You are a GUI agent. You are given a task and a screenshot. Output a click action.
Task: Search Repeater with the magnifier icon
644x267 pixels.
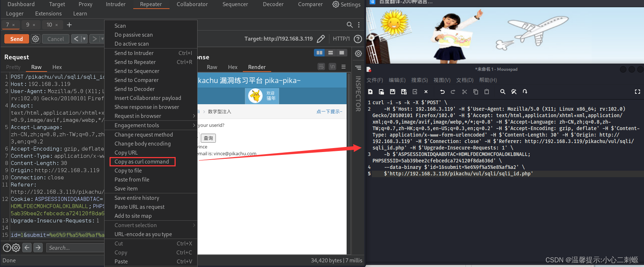349,25
